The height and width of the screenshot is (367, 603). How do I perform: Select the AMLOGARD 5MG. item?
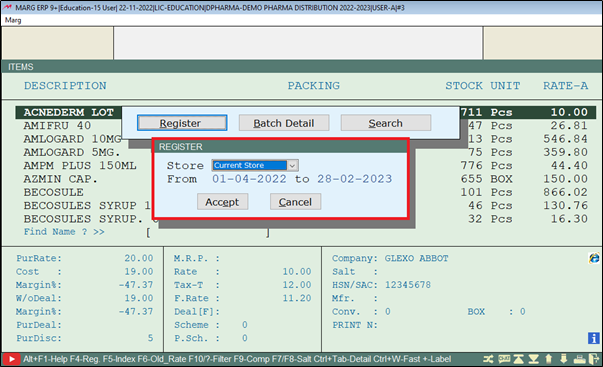pos(72,152)
